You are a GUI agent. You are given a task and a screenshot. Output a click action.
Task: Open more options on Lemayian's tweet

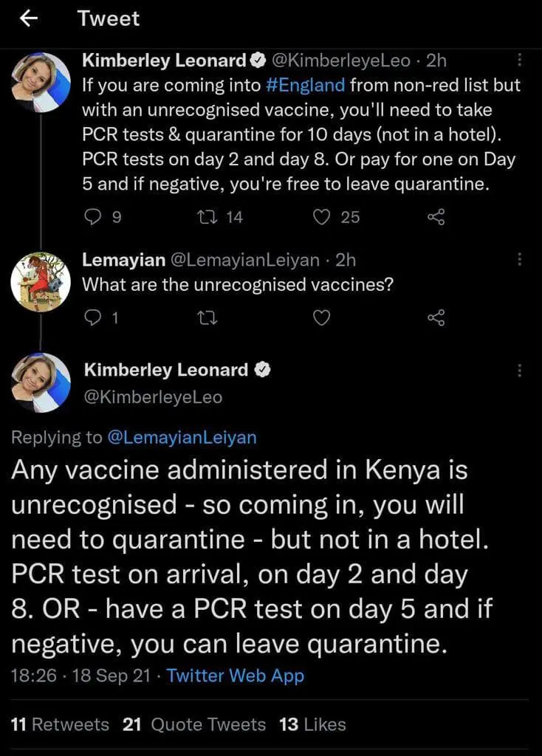(x=519, y=260)
